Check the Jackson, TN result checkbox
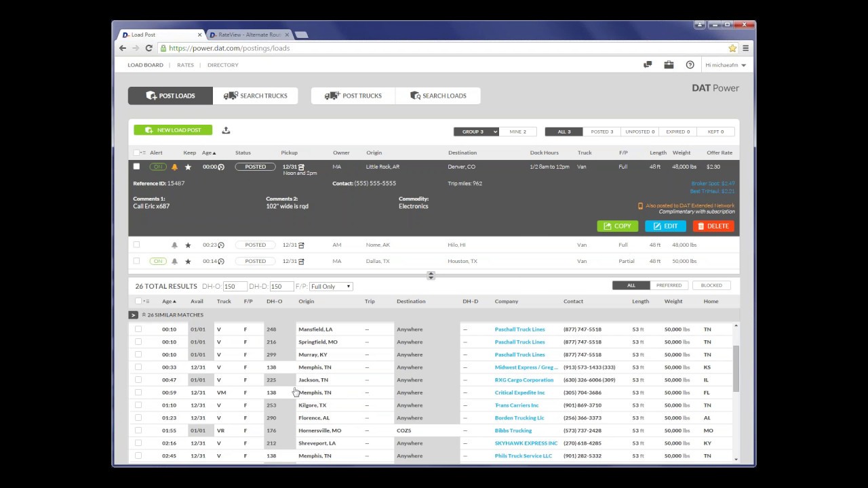The image size is (868, 488). pos(138,380)
